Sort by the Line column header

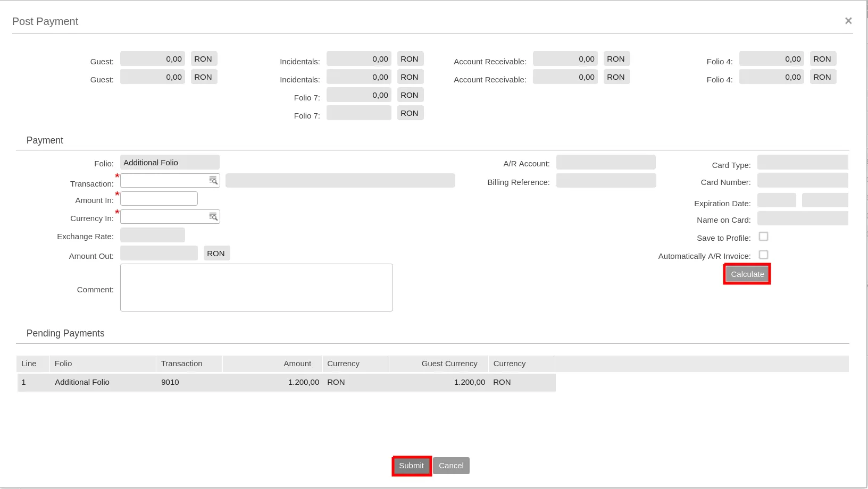[33, 364]
